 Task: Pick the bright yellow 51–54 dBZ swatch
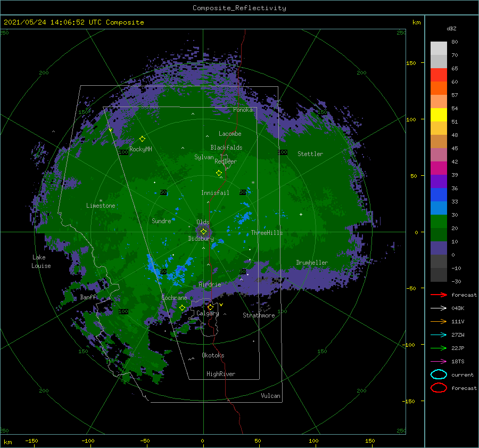click(439, 115)
